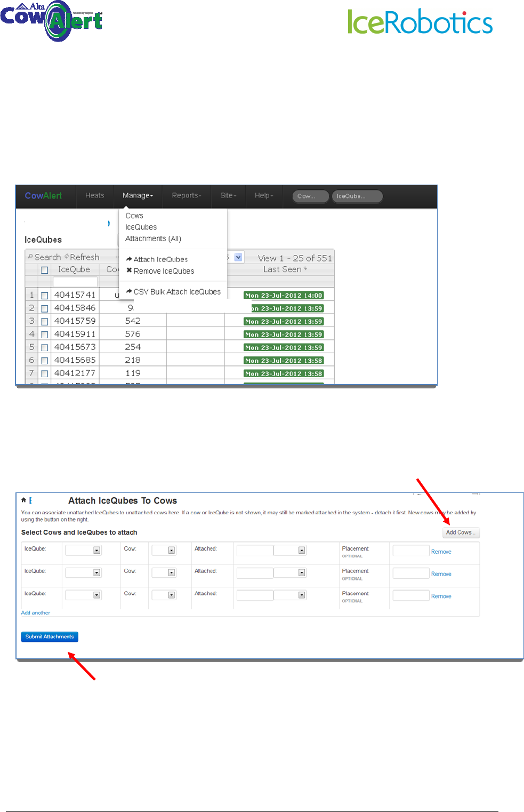Image resolution: width=524 pixels, height=812 pixels.
Task: Open the Manage dropdown menu
Action: tap(138, 196)
